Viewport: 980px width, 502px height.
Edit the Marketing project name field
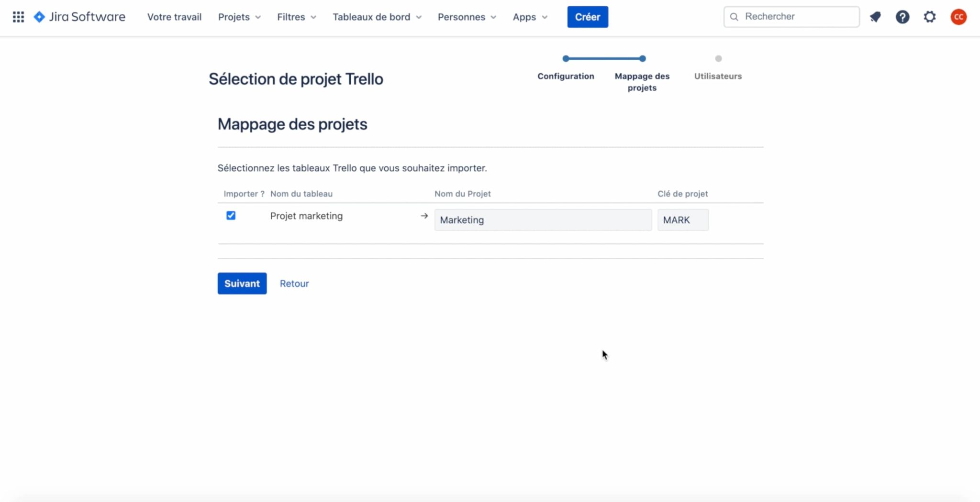[x=543, y=220]
